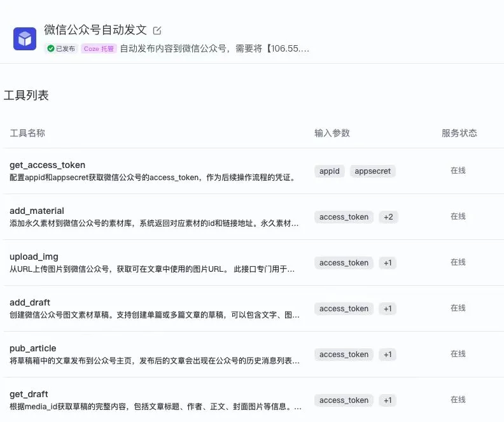Open the get_access_token tool
Screen dimensions: 504x422
tap(48, 165)
